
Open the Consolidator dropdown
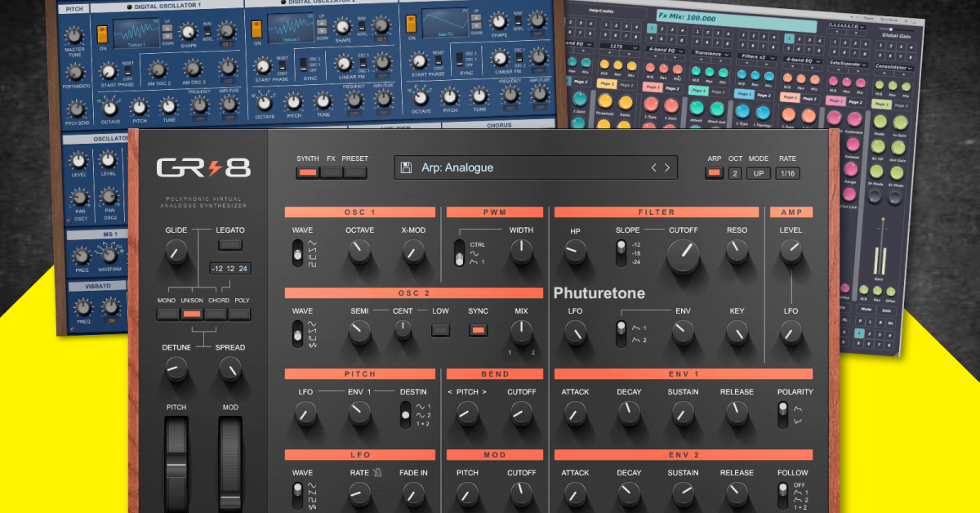pyautogui.click(x=894, y=66)
